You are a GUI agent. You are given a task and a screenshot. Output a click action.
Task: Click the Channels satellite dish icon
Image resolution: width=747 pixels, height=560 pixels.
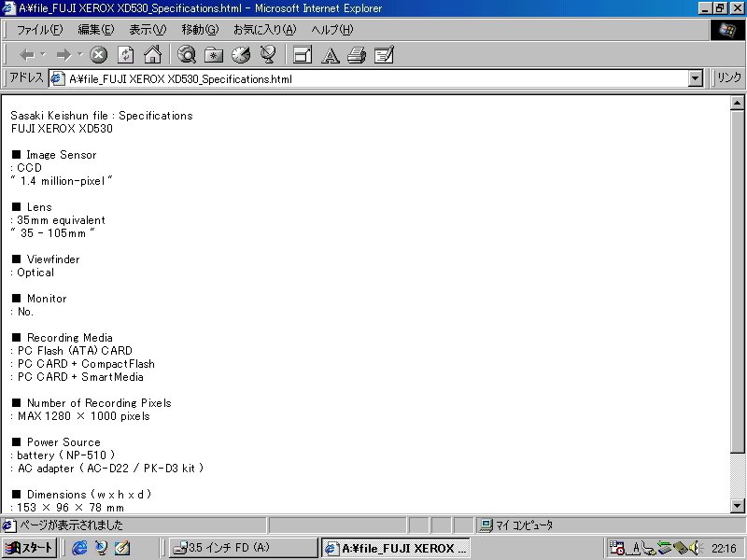[268, 55]
